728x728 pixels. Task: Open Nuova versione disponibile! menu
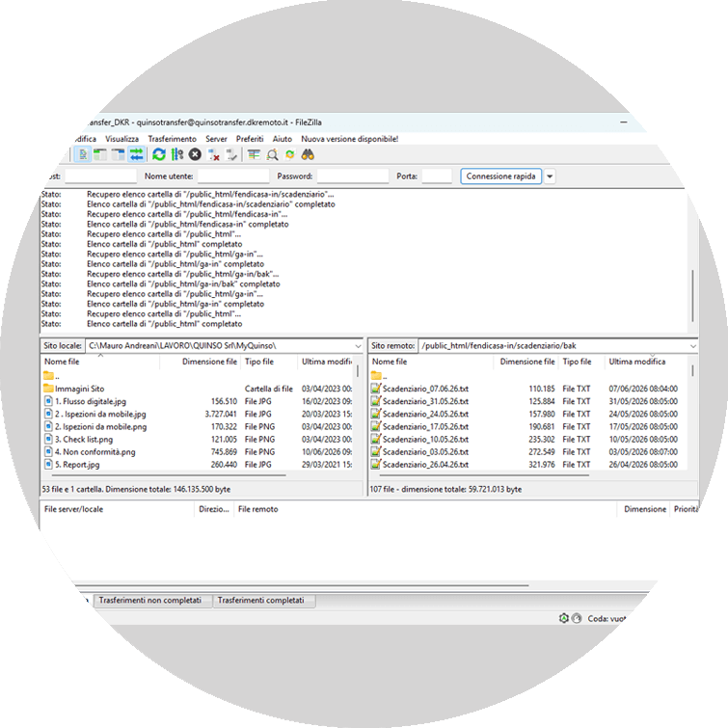pos(350,139)
